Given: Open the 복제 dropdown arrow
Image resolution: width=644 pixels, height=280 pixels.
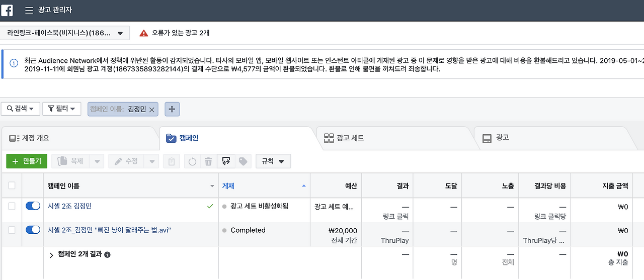Looking at the screenshot, I should tap(98, 161).
